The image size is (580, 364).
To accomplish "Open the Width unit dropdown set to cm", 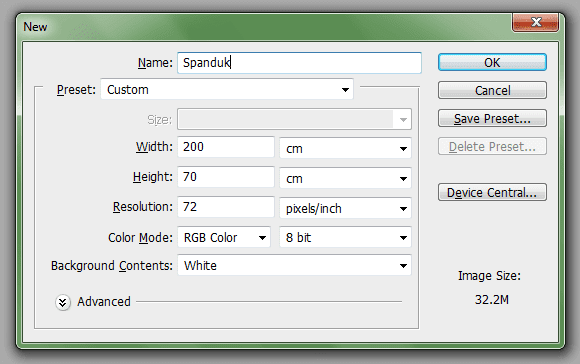I will (x=345, y=148).
